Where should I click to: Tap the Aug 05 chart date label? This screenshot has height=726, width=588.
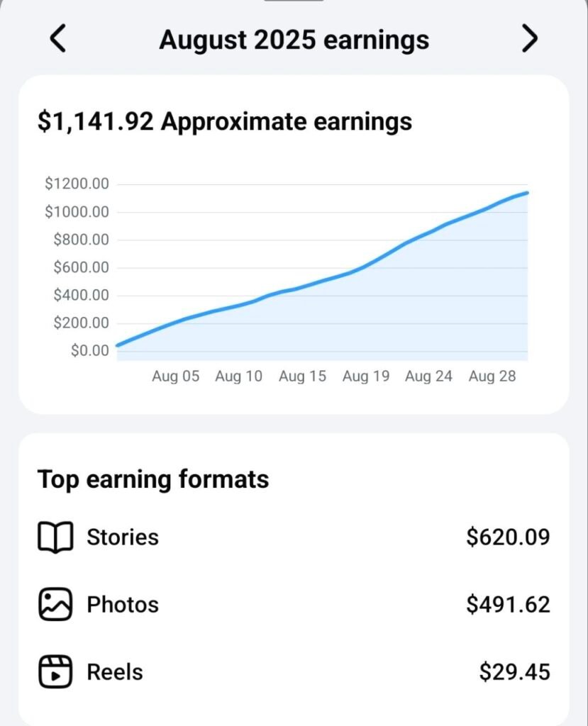coord(175,376)
